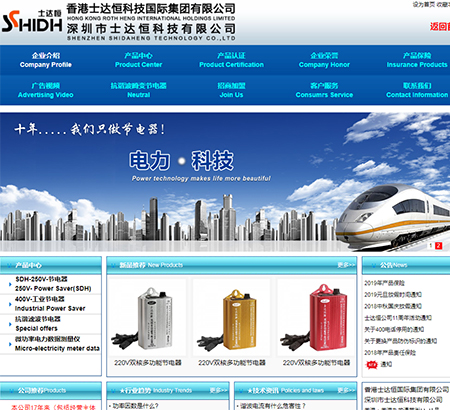Click the SHIDH company logo

(32, 22)
